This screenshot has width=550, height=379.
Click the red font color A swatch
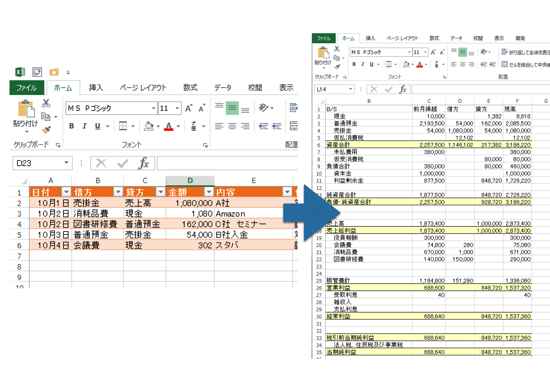coord(169,126)
